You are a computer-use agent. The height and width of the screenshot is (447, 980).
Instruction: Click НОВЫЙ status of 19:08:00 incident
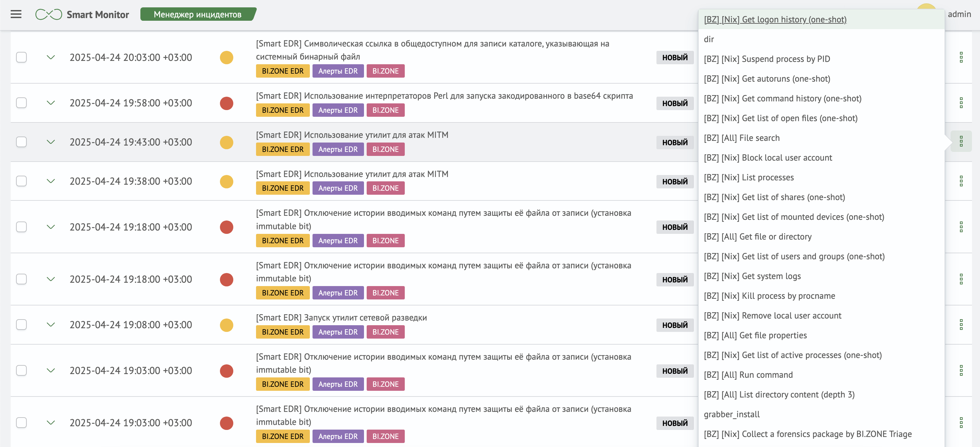point(675,325)
